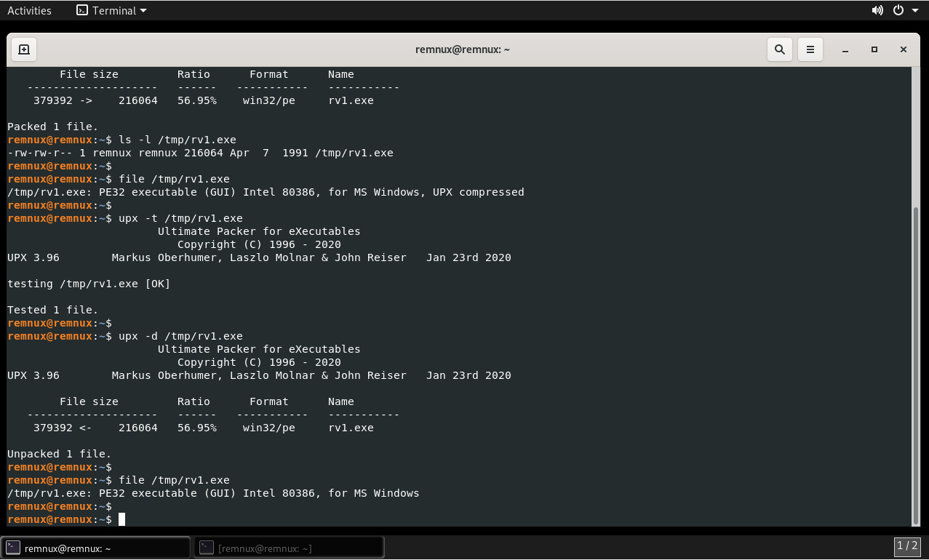
Task: Click the window title "remnux@remnux: ~"
Action: pos(462,49)
